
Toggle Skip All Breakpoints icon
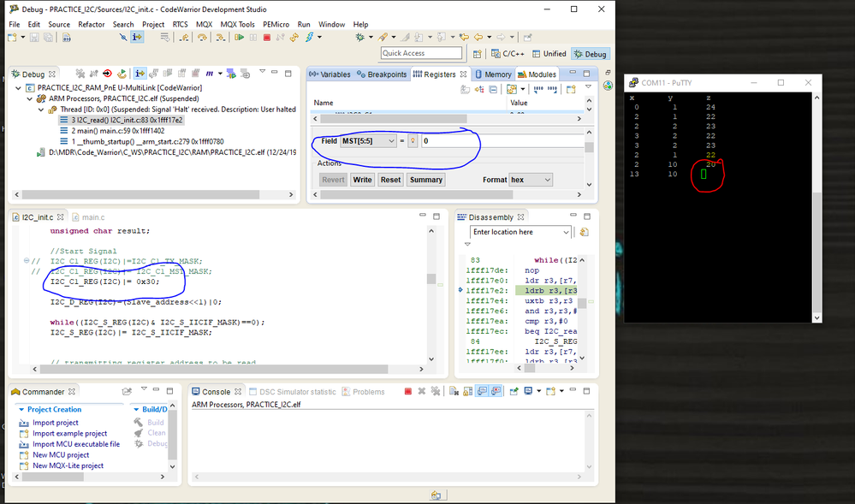coord(123,37)
